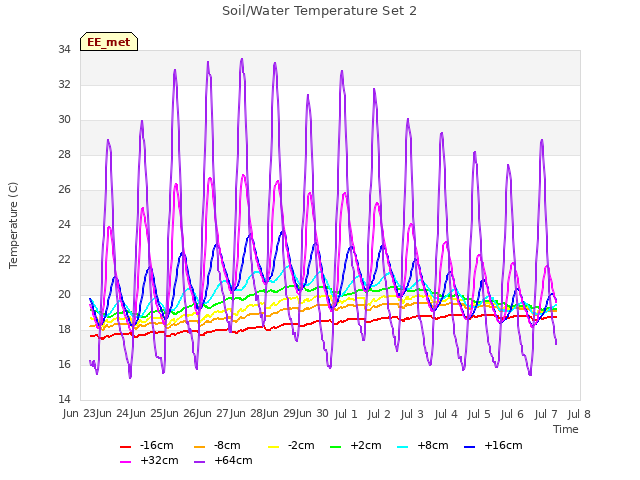
Task: Click the Time axis label
Action: (x=566, y=429)
